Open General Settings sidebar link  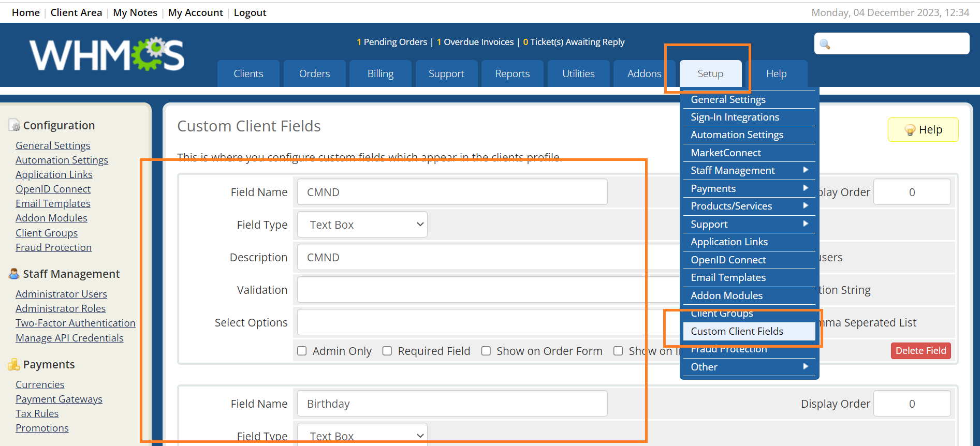coord(53,145)
